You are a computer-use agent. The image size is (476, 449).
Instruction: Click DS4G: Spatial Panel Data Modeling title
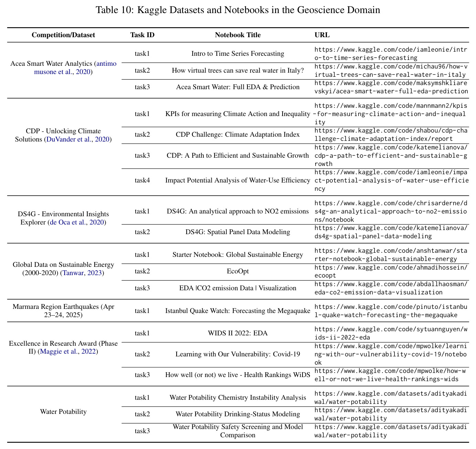238,232
